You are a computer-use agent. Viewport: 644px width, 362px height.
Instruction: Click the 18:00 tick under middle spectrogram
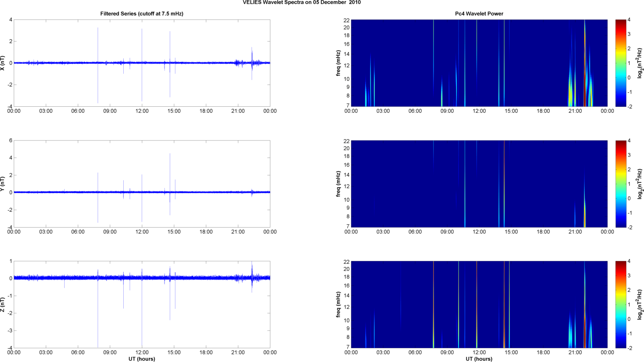(x=543, y=232)
